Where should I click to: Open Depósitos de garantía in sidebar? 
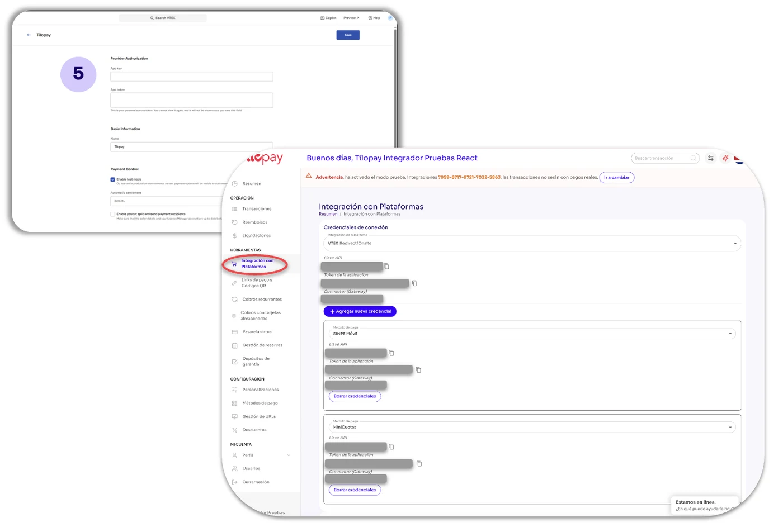click(256, 362)
